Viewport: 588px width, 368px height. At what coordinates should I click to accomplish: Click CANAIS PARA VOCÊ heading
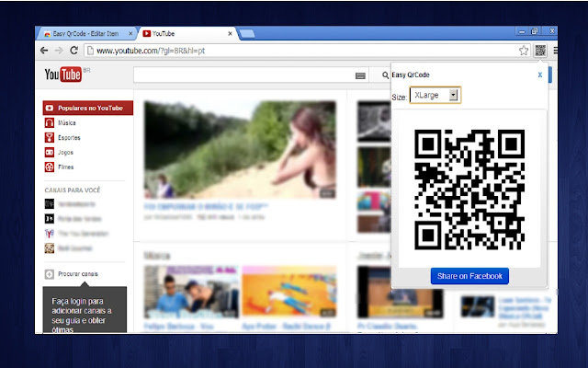click(73, 190)
